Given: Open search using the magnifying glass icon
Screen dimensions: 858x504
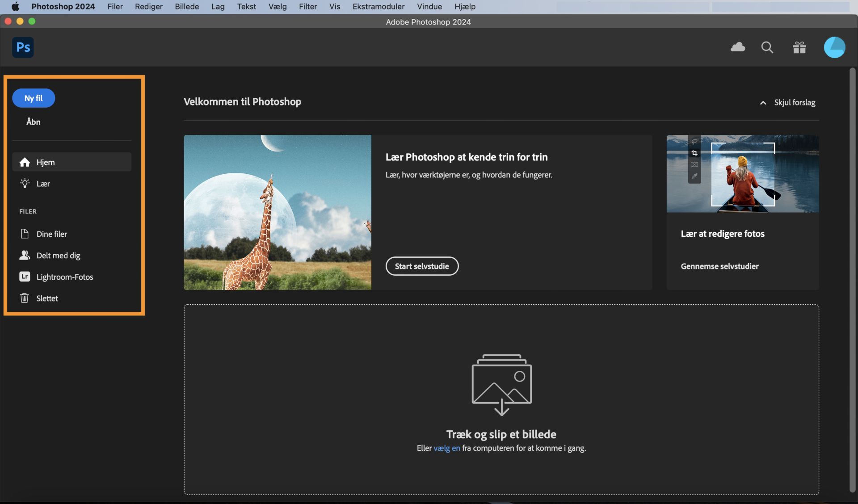Looking at the screenshot, I should pyautogui.click(x=767, y=47).
